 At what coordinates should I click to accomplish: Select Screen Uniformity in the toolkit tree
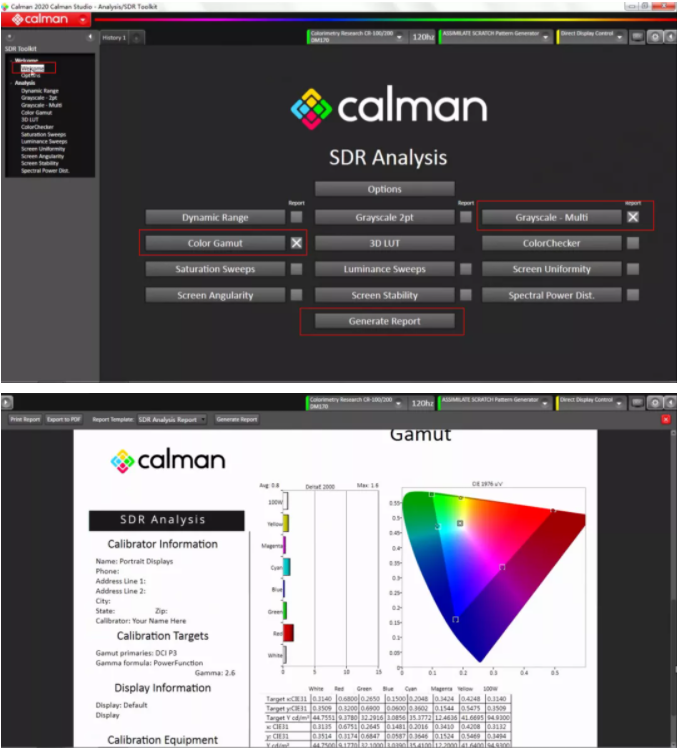coord(43,149)
